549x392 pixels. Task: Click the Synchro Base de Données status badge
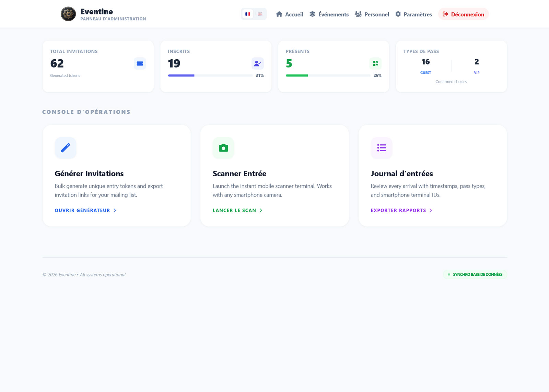[475, 274]
